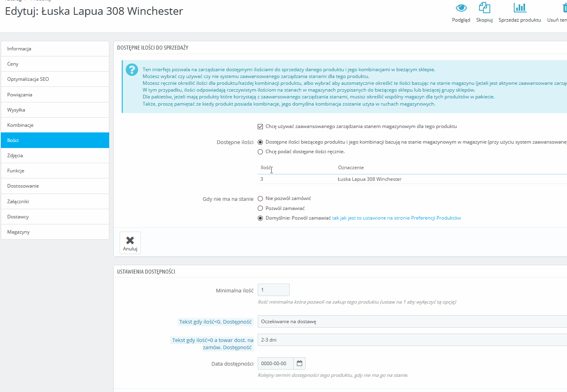Image resolution: width=567 pixels, height=392 pixels.
Task: Open the Wysyłka tab
Action: click(55, 110)
